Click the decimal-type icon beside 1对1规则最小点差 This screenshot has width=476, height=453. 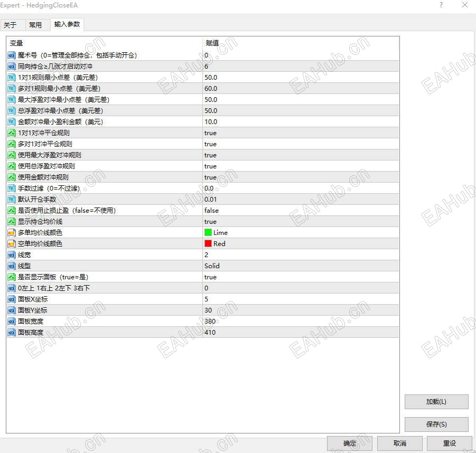[x=11, y=78]
